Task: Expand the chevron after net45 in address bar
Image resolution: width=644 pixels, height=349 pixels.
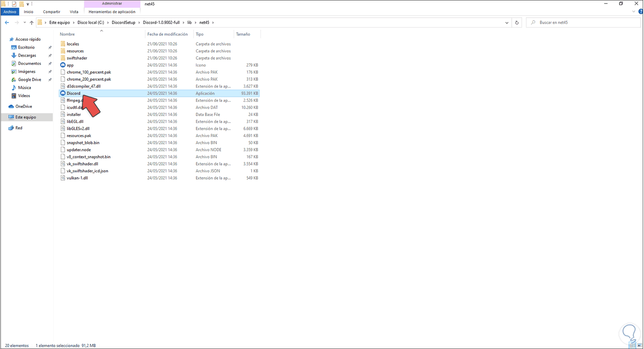Action: click(213, 22)
